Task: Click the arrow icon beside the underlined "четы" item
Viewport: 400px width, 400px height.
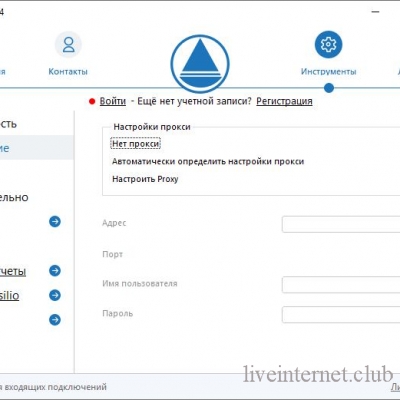Action: 55,271
